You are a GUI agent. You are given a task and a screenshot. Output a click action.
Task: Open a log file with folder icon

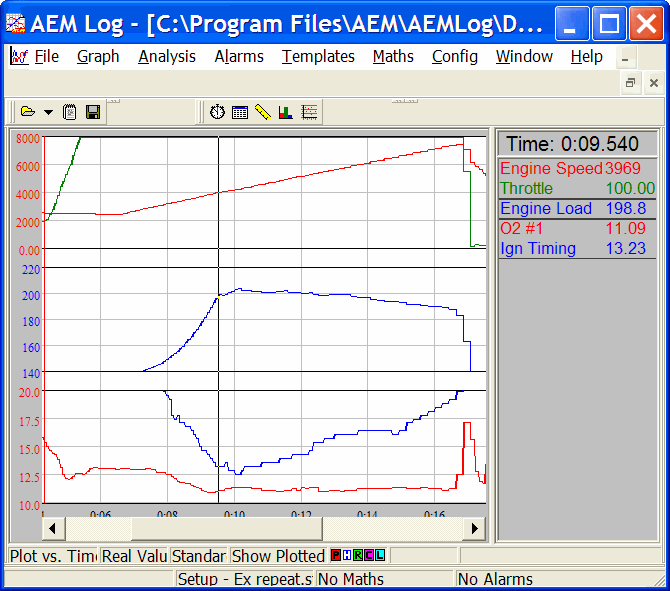click(x=28, y=112)
